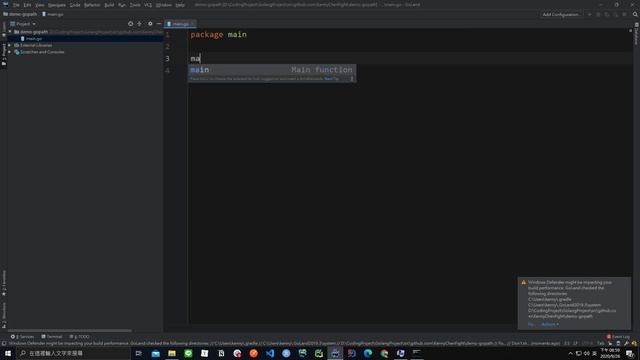Click Next Tip link in completion popup
This screenshot has height=360, width=640.
click(331, 79)
